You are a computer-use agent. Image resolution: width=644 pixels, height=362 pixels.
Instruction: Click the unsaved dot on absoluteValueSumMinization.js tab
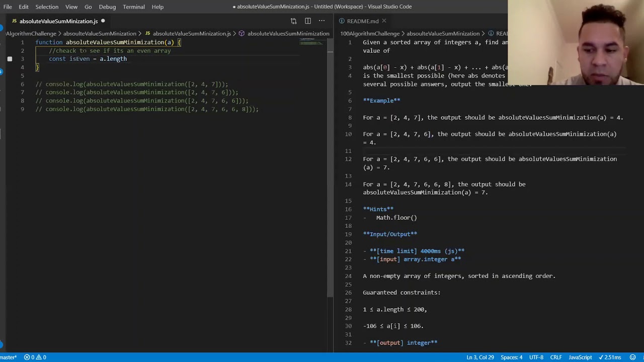tap(103, 21)
